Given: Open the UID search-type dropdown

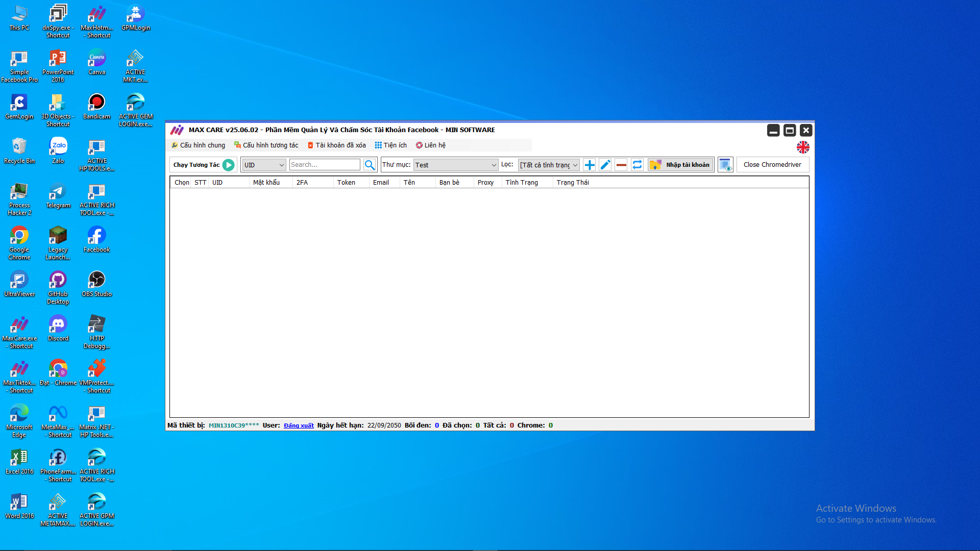Looking at the screenshot, I should pyautogui.click(x=264, y=165).
